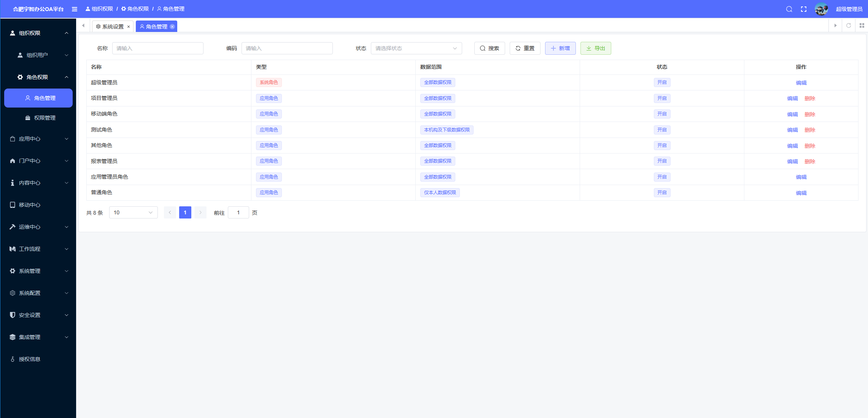Close the 角色管理 tab

click(x=172, y=27)
